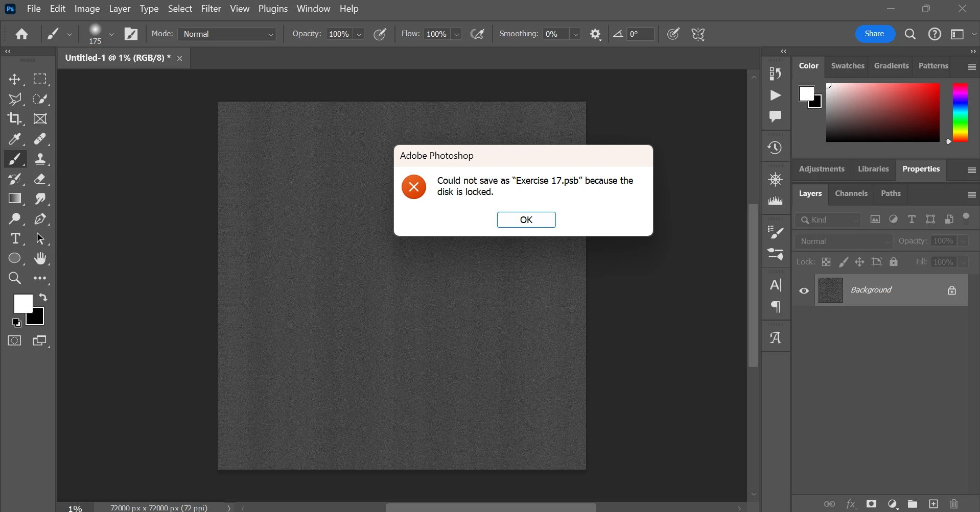Select the Path Selection tool
The width and height of the screenshot is (980, 512).
pyautogui.click(x=40, y=238)
